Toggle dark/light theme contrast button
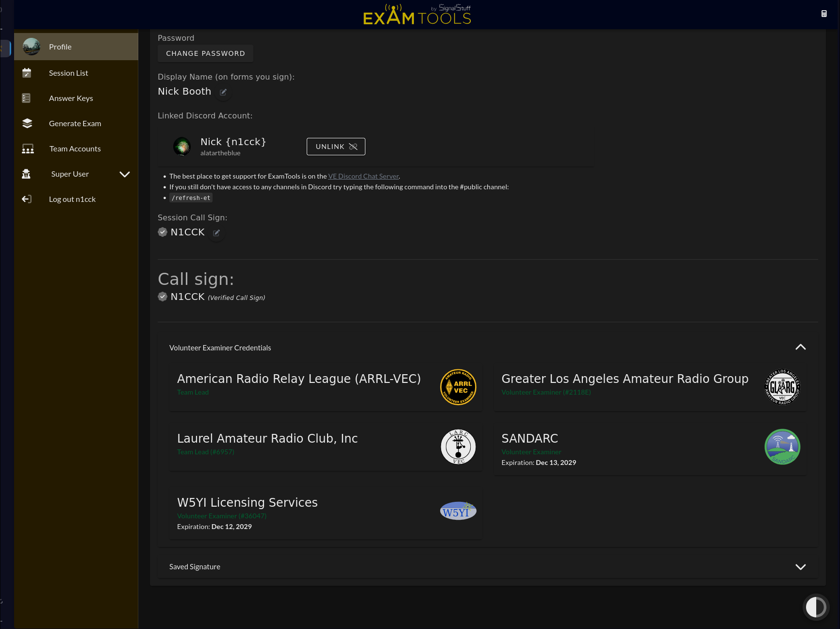 [816, 607]
